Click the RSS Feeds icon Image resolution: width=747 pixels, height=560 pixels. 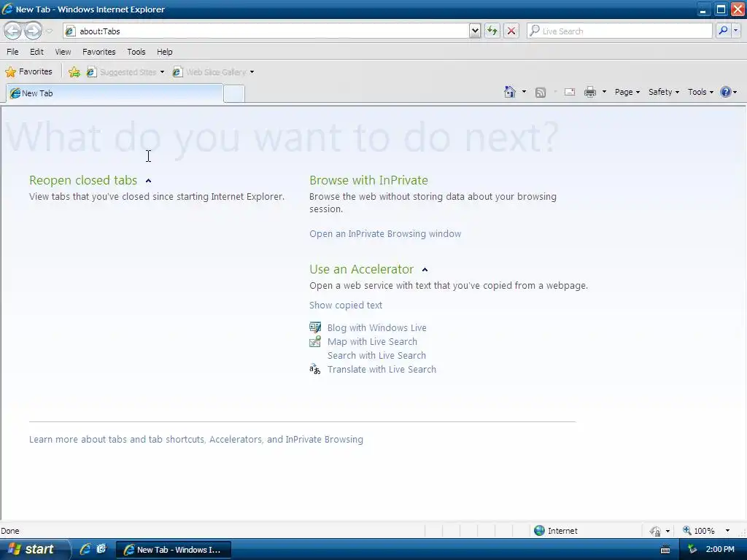pyautogui.click(x=541, y=93)
